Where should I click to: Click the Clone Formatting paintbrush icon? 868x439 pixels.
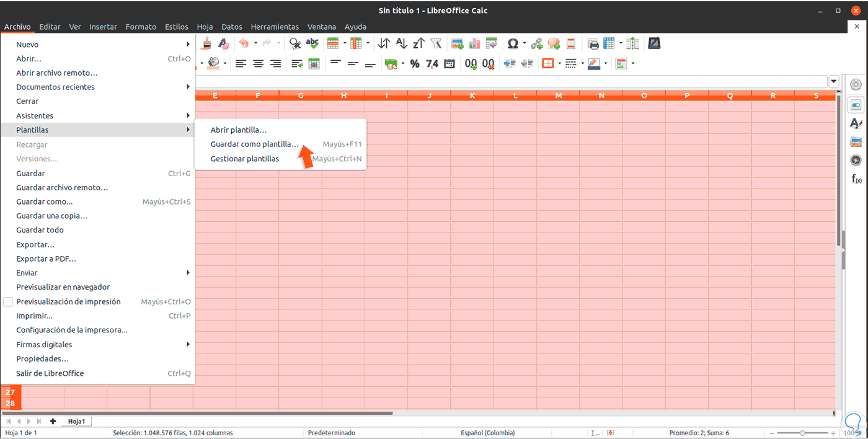tap(206, 43)
